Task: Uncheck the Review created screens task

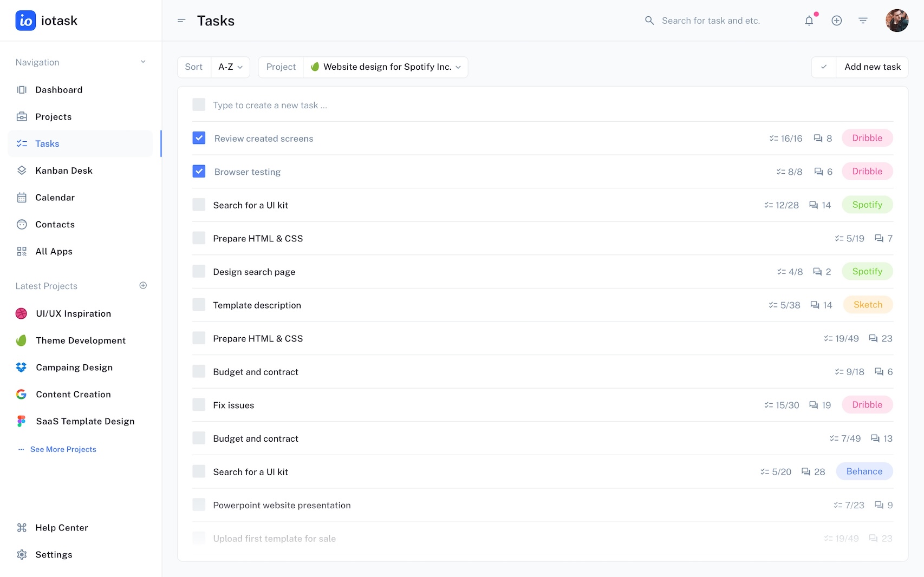Action: tap(199, 138)
